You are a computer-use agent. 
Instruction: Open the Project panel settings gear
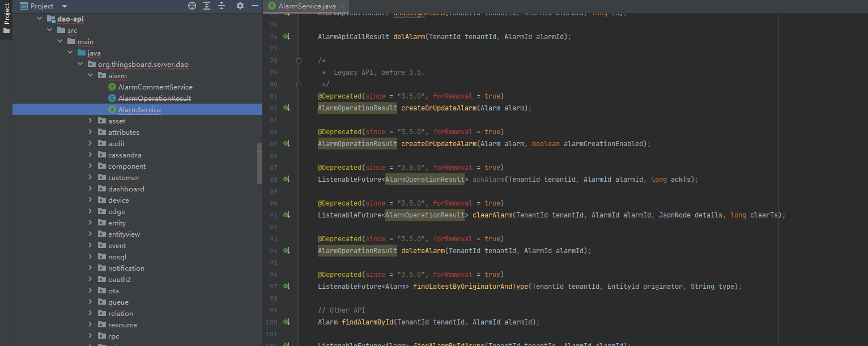(239, 6)
